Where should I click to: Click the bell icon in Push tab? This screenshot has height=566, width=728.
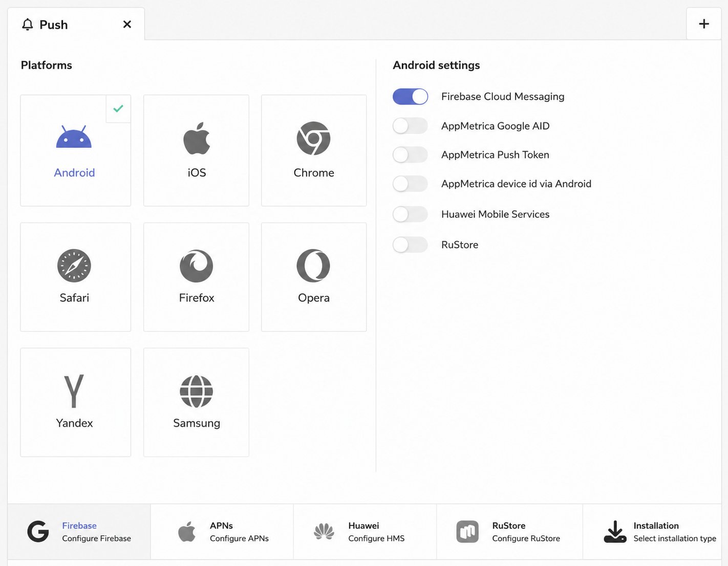pyautogui.click(x=28, y=24)
